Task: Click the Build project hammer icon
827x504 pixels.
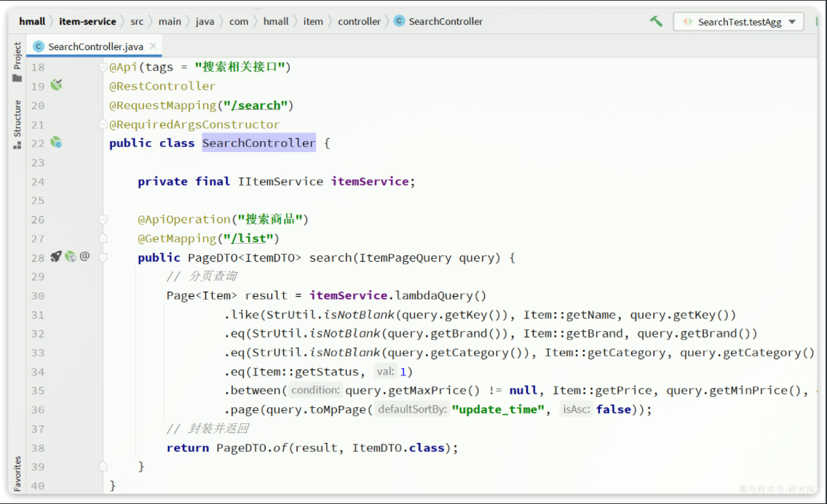Action: tap(656, 21)
